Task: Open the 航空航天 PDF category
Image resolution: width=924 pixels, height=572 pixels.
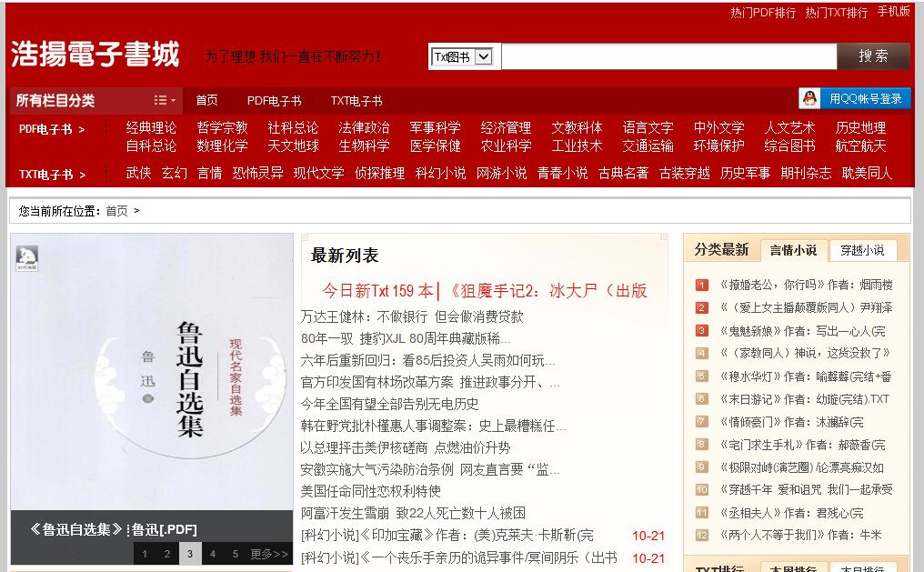Action: 860,146
